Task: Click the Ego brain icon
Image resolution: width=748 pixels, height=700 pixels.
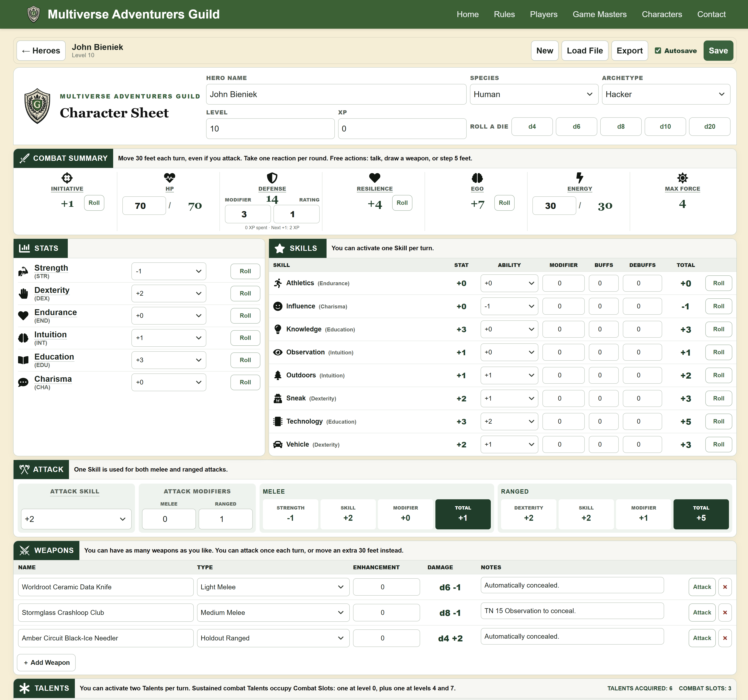Action: [x=477, y=178]
